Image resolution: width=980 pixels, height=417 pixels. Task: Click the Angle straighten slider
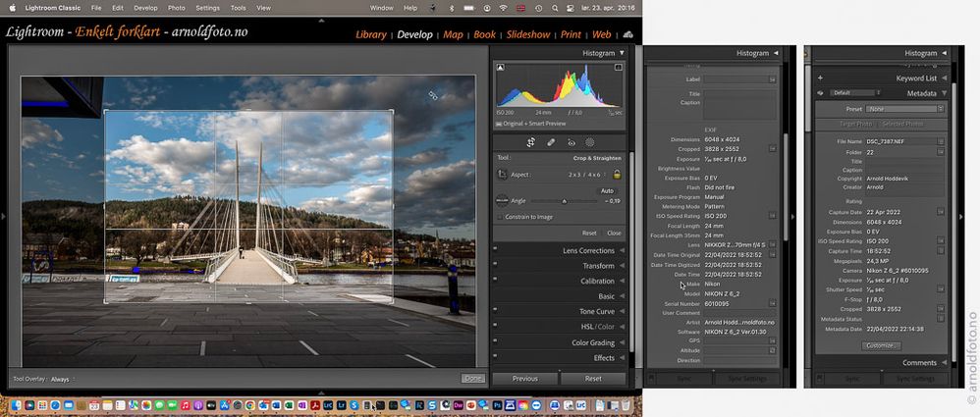[x=565, y=201]
